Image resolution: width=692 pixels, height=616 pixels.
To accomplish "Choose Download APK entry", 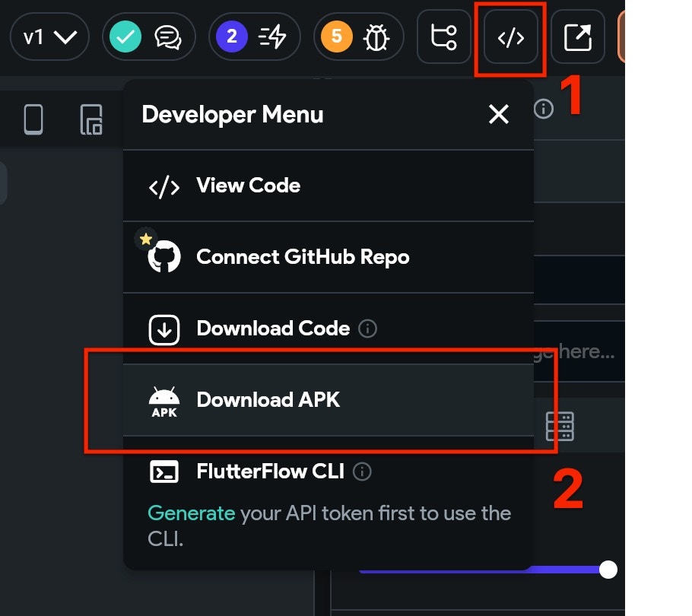I will click(329, 400).
